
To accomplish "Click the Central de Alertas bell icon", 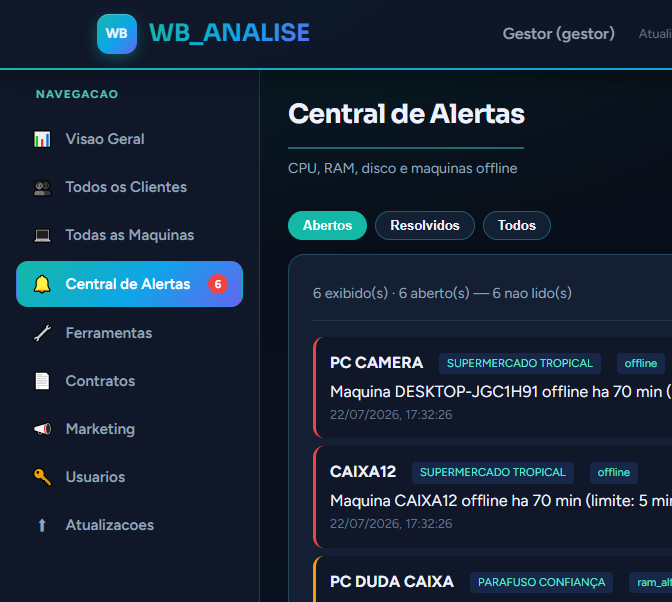I will pos(42,284).
